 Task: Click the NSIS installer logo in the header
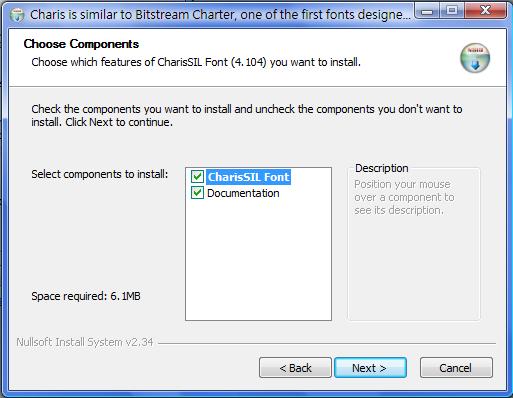pyautogui.click(x=475, y=58)
